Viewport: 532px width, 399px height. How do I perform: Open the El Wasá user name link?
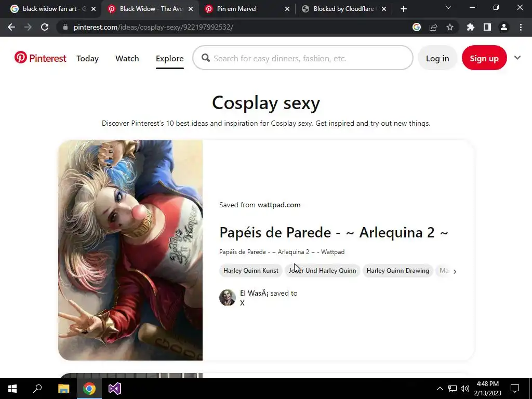254,293
